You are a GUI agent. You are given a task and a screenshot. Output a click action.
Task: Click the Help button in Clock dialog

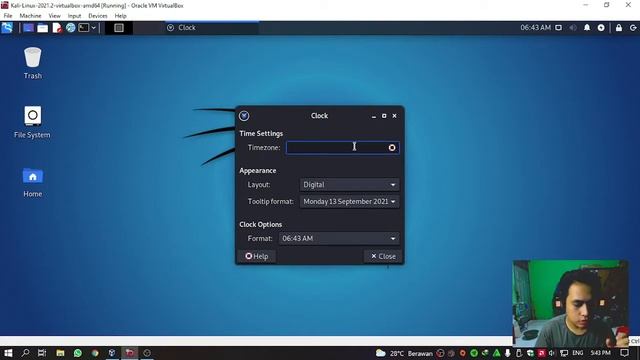257,256
